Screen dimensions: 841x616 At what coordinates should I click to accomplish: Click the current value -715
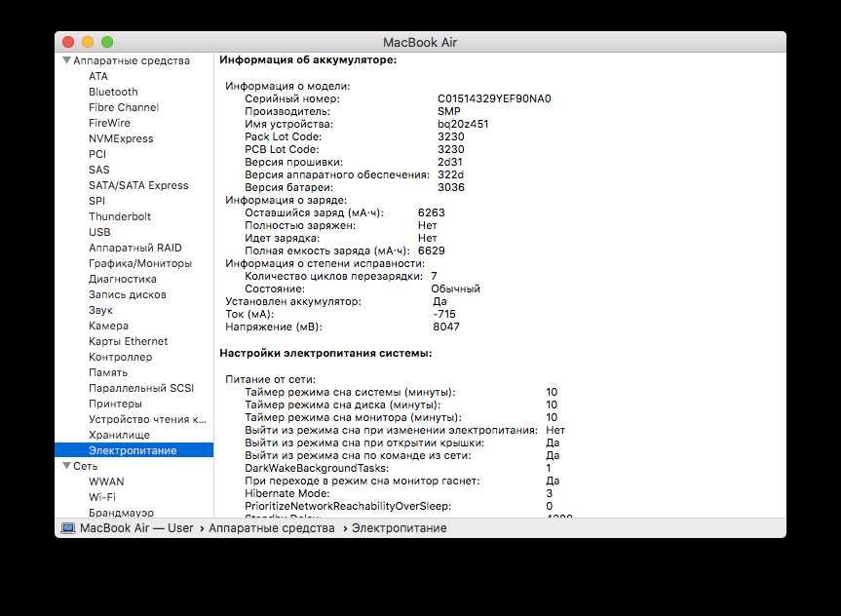point(444,314)
